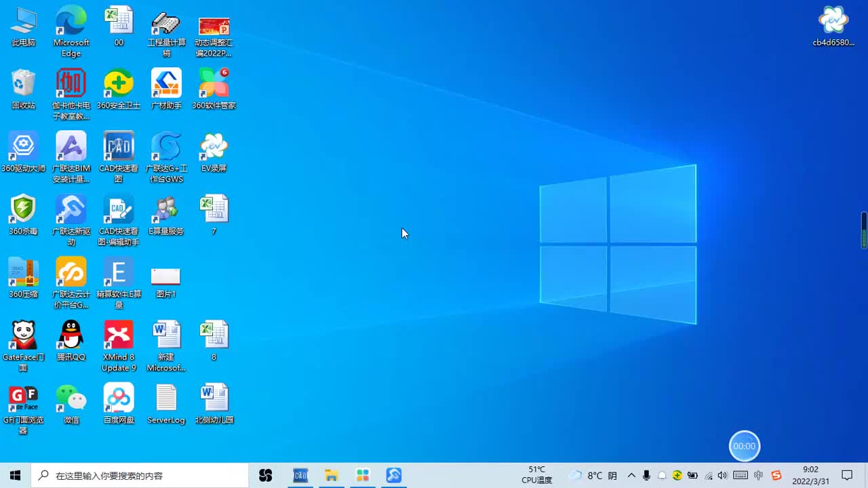This screenshot has height=488, width=868.
Task: Select the 广联达G+工作台GWS shortcut
Action: point(166,157)
